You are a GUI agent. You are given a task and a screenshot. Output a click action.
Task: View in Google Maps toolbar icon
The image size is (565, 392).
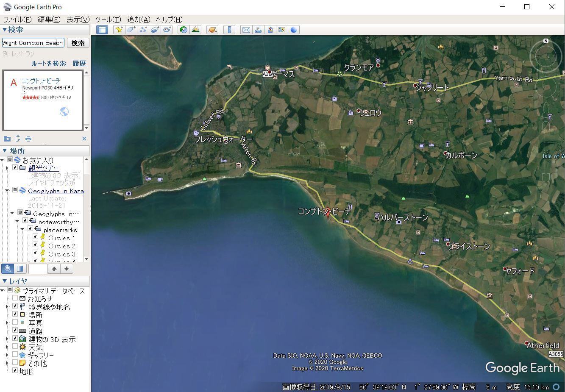(x=281, y=30)
